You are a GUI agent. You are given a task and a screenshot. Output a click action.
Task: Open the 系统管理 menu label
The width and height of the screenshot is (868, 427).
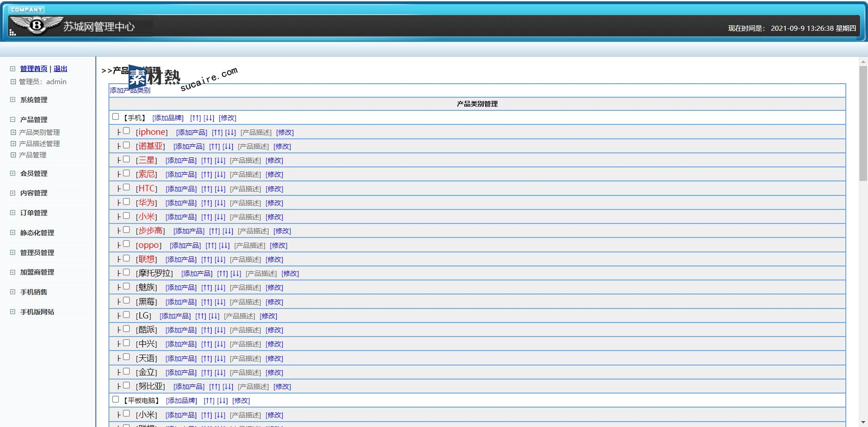[x=33, y=100]
